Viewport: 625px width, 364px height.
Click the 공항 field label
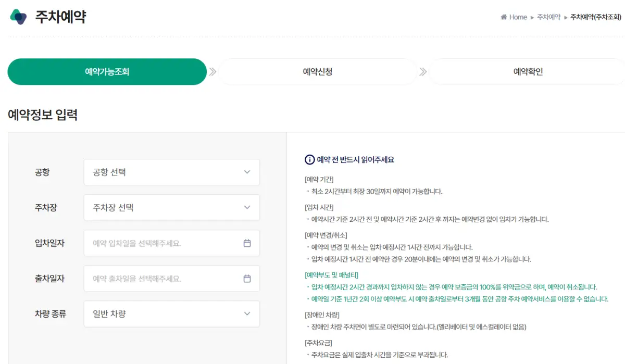tap(42, 172)
